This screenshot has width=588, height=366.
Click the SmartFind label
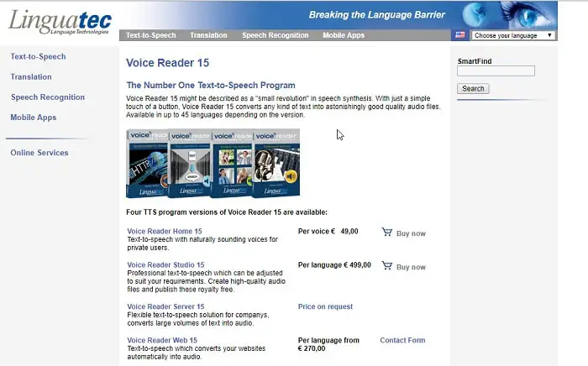click(x=475, y=61)
